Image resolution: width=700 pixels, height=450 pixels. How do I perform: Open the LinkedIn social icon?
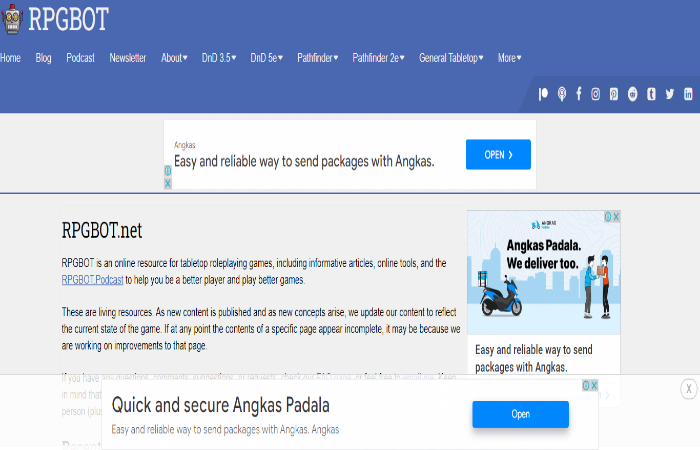(688, 94)
